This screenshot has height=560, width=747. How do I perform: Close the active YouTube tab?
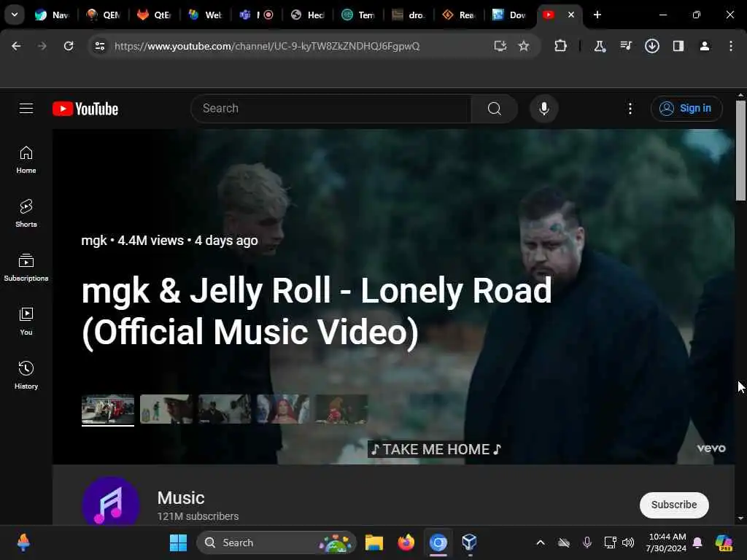[571, 15]
